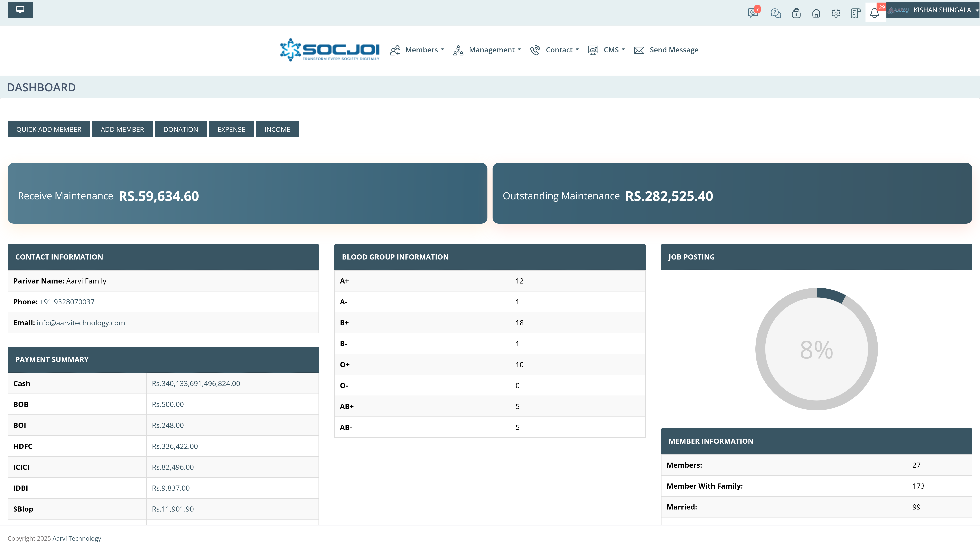This screenshot has width=980, height=551.
Task: Expand the Management dropdown menu
Action: [x=495, y=50]
